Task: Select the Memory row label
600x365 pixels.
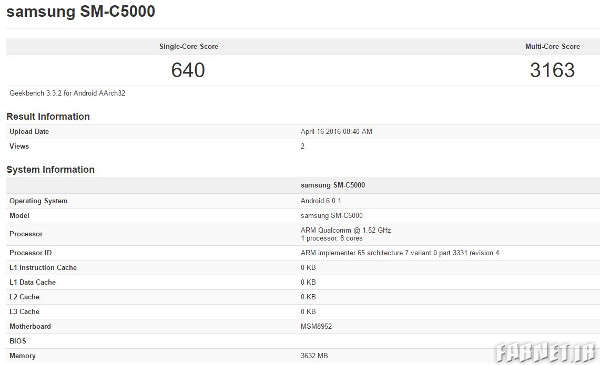Action: coord(22,355)
